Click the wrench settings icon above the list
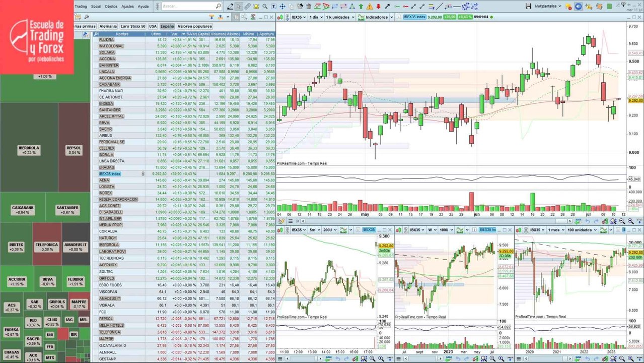 click(86, 17)
